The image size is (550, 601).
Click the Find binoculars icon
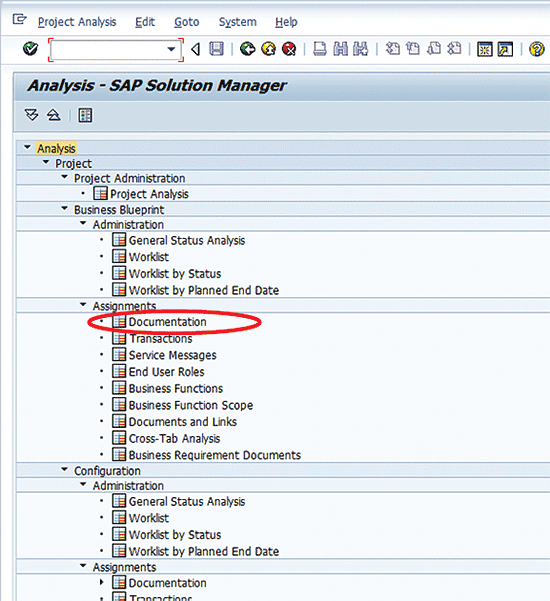(x=340, y=49)
